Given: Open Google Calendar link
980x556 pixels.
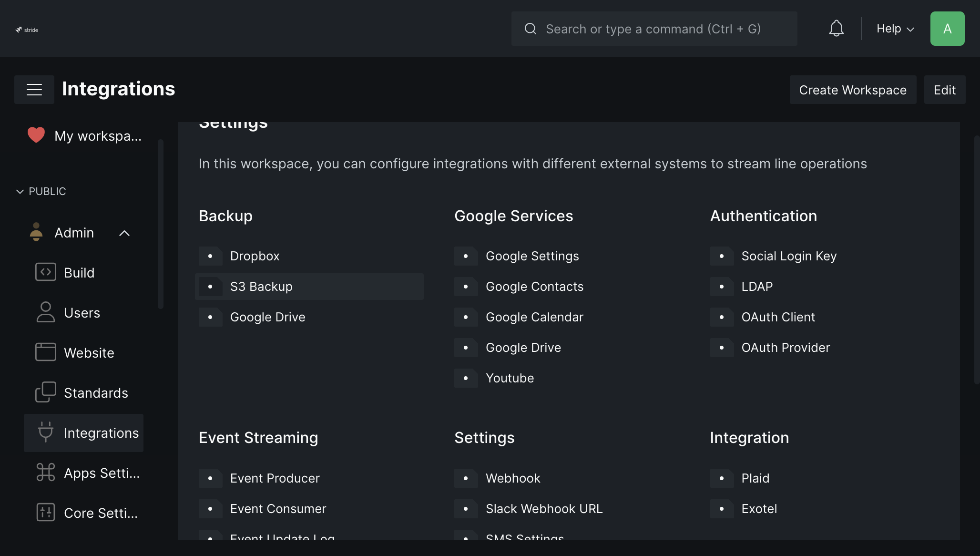Looking at the screenshot, I should pos(534,317).
